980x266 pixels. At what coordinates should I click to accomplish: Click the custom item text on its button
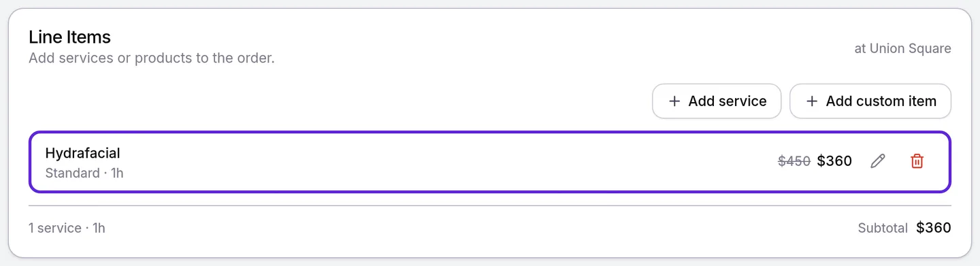pyautogui.click(x=896, y=101)
